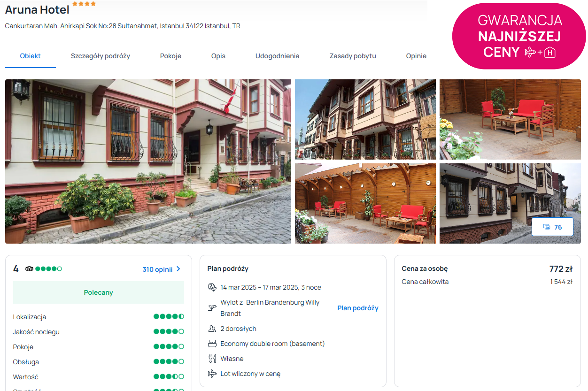Click the Gwarancja Najniższej Ceny badge

click(519, 36)
